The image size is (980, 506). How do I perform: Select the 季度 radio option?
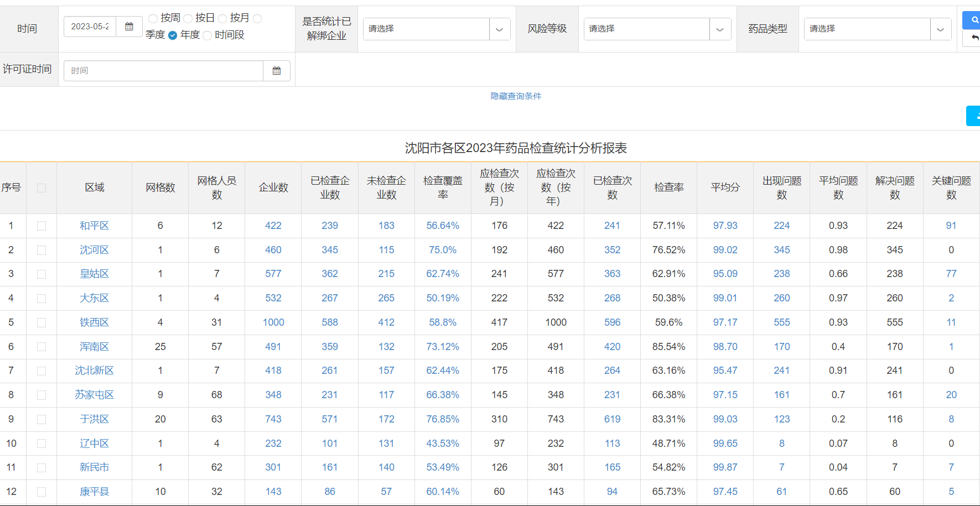pyautogui.click(x=257, y=19)
